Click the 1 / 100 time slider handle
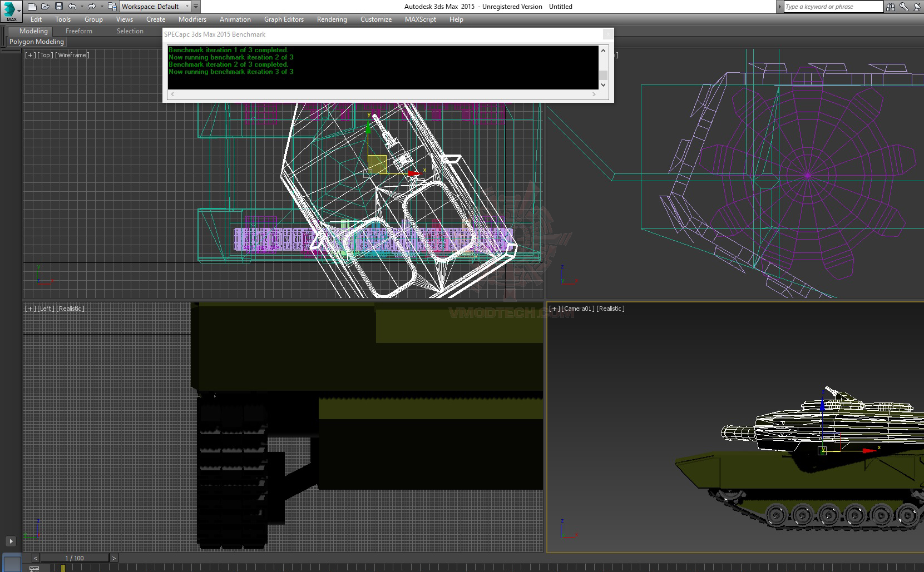Image resolution: width=924 pixels, height=572 pixels. point(75,558)
